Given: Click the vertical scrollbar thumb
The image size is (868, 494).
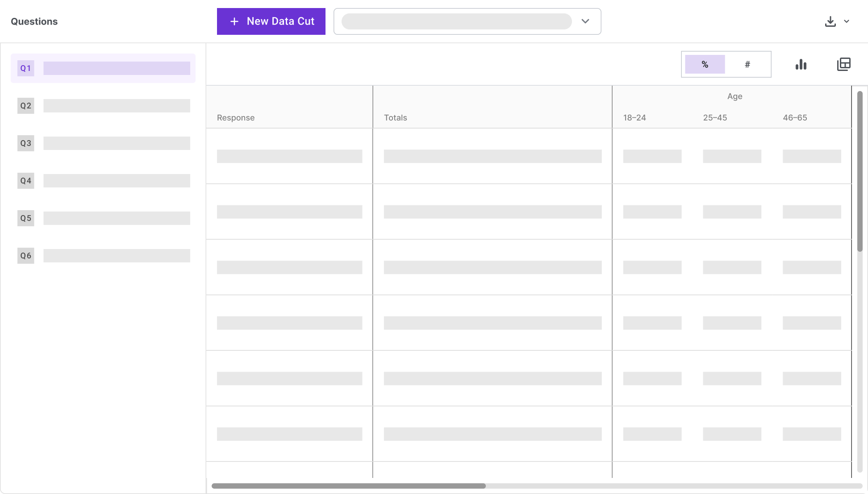Looking at the screenshot, I should 860,171.
